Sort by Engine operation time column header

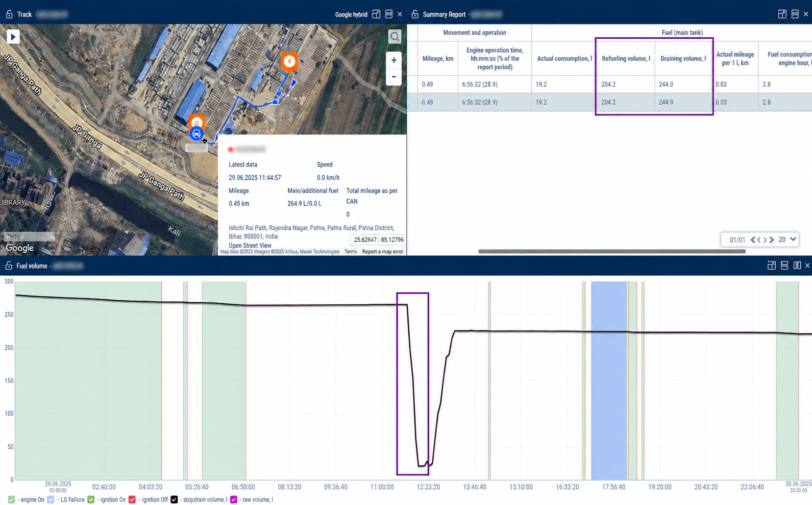495,59
